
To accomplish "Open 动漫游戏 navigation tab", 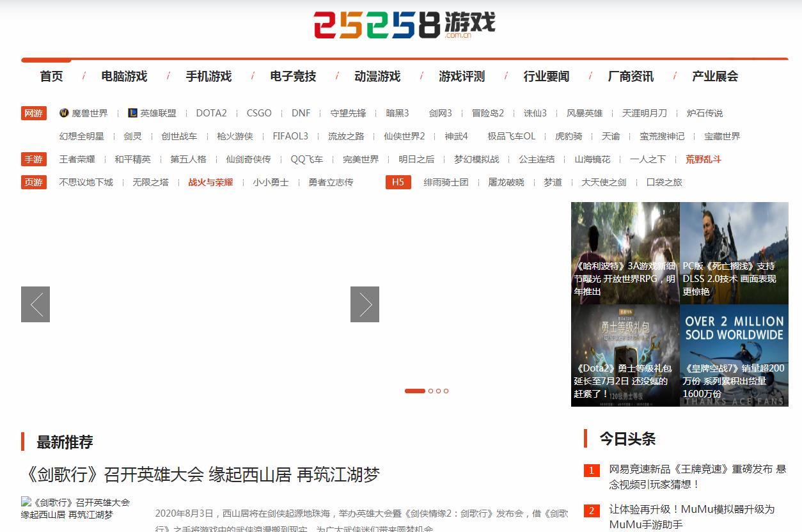I will coord(377,76).
